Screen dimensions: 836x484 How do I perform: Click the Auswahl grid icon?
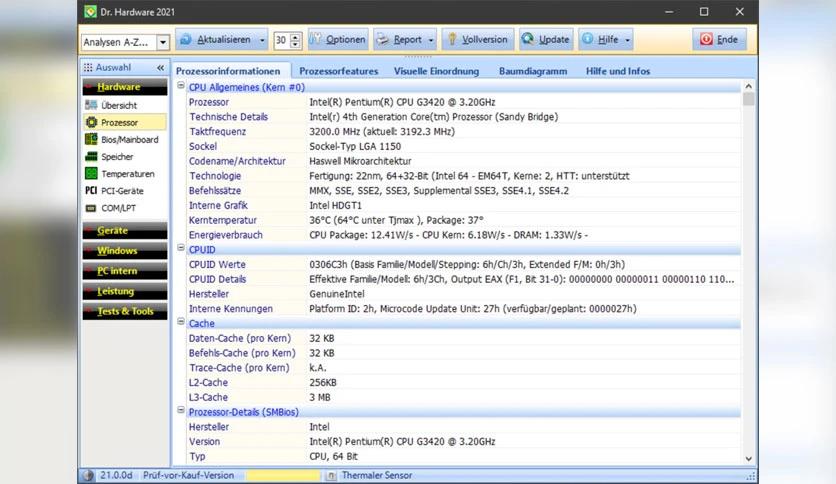(88, 67)
